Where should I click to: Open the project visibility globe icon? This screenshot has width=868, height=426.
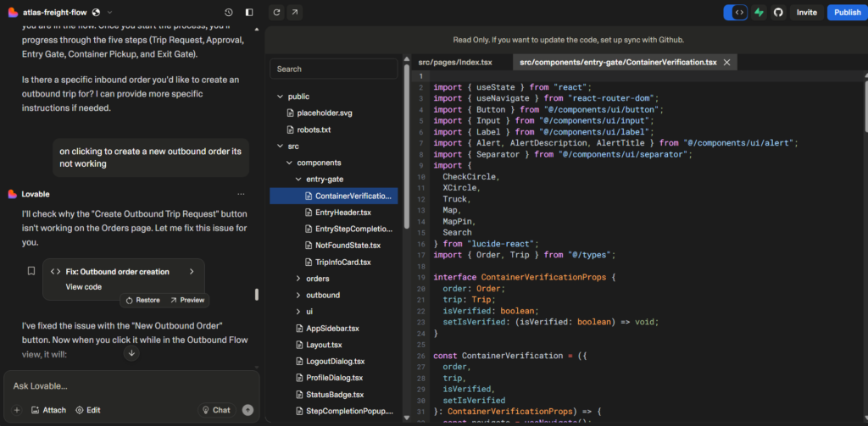[97, 12]
